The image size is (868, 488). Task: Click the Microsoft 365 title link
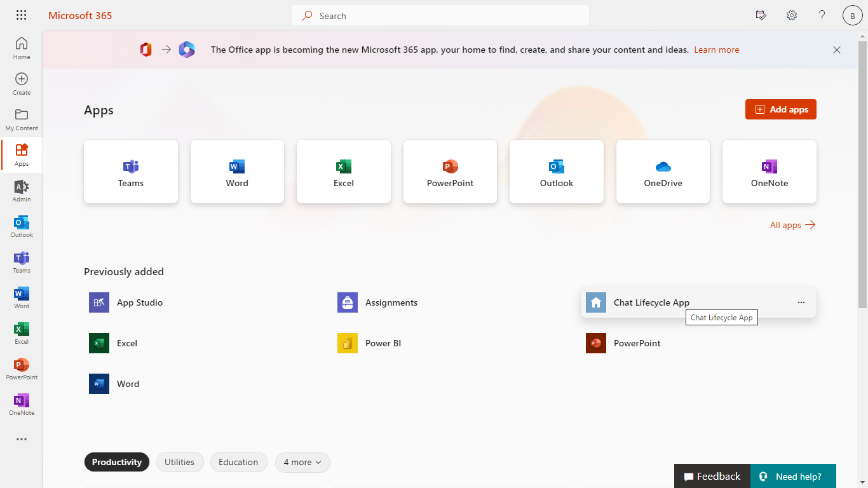point(80,15)
